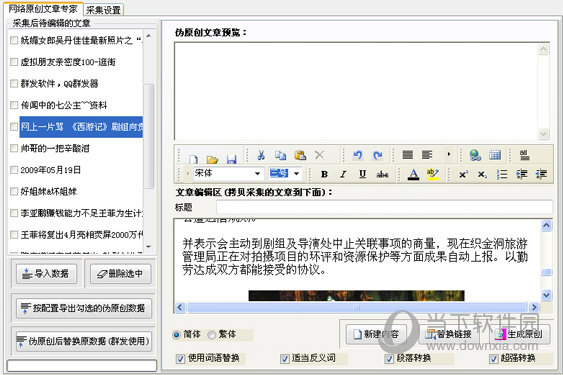Apply superscript formatting
Screen dimensions: 563x375
(x=464, y=175)
